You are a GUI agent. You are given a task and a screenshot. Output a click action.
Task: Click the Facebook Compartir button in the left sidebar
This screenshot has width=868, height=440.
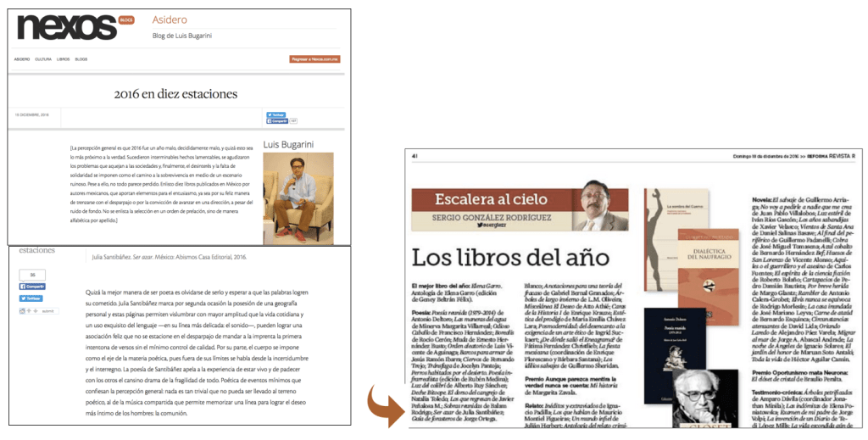click(31, 287)
